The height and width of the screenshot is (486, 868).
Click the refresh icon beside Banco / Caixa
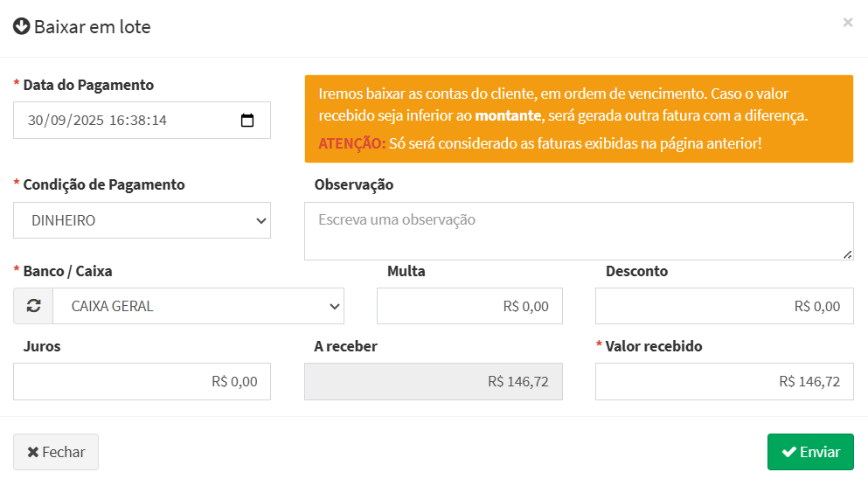(33, 306)
